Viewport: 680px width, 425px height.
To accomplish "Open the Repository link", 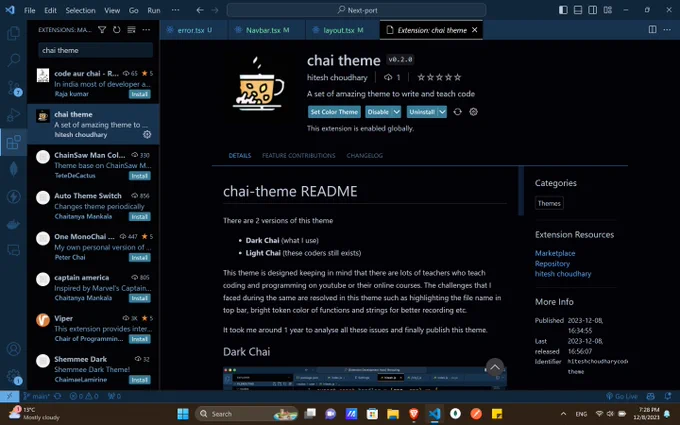I will tap(552, 263).
